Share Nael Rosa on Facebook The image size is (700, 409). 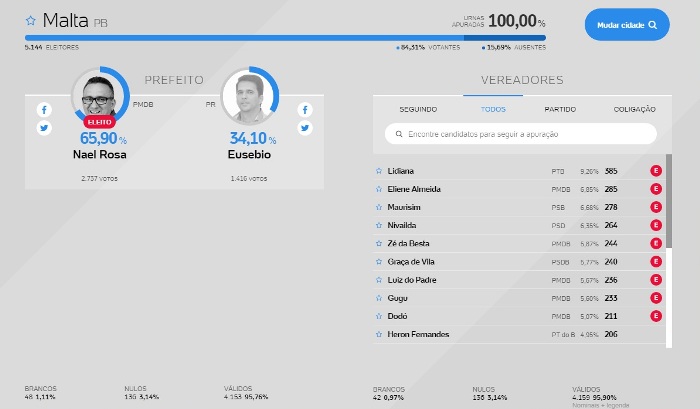(x=44, y=110)
